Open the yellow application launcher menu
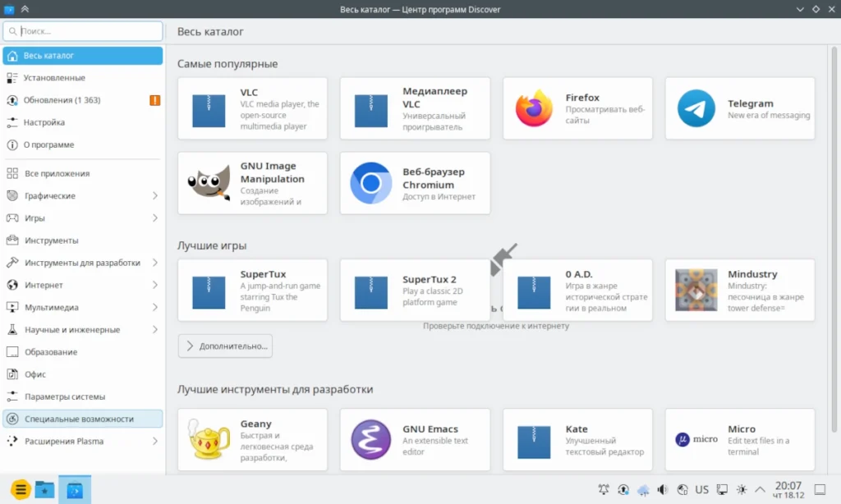The width and height of the screenshot is (841, 504). (x=21, y=489)
